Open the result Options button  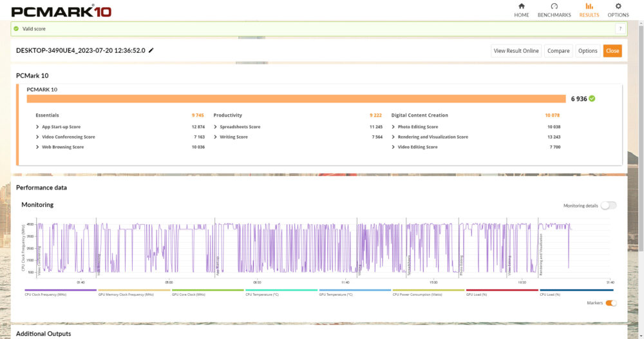pyautogui.click(x=587, y=51)
